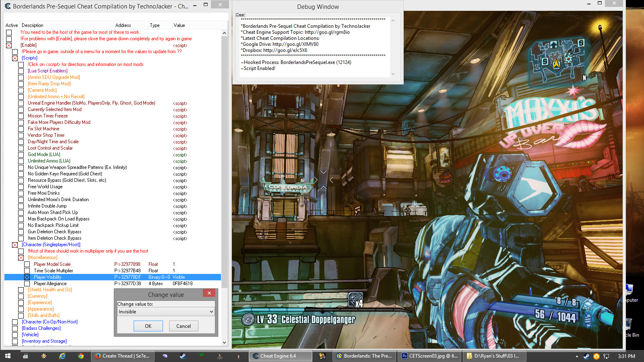The height and width of the screenshot is (362, 644).
Task: Switch to Cheat Engine 6.4 taskbar button
Action: [281, 356]
